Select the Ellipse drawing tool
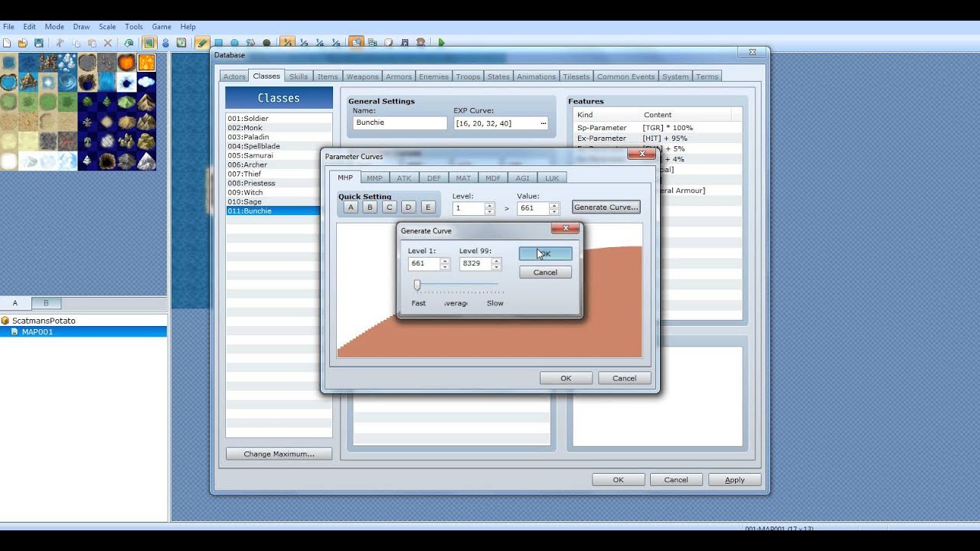This screenshot has height=551, width=980. [x=234, y=43]
